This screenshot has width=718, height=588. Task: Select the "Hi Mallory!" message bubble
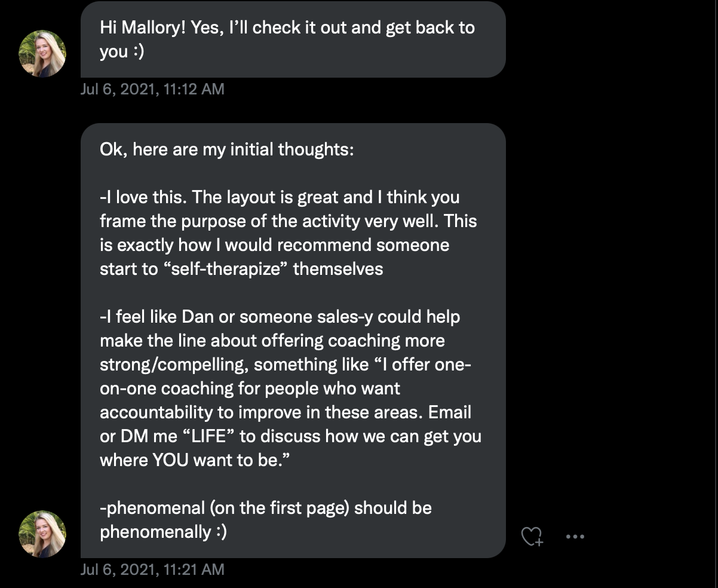click(293, 39)
